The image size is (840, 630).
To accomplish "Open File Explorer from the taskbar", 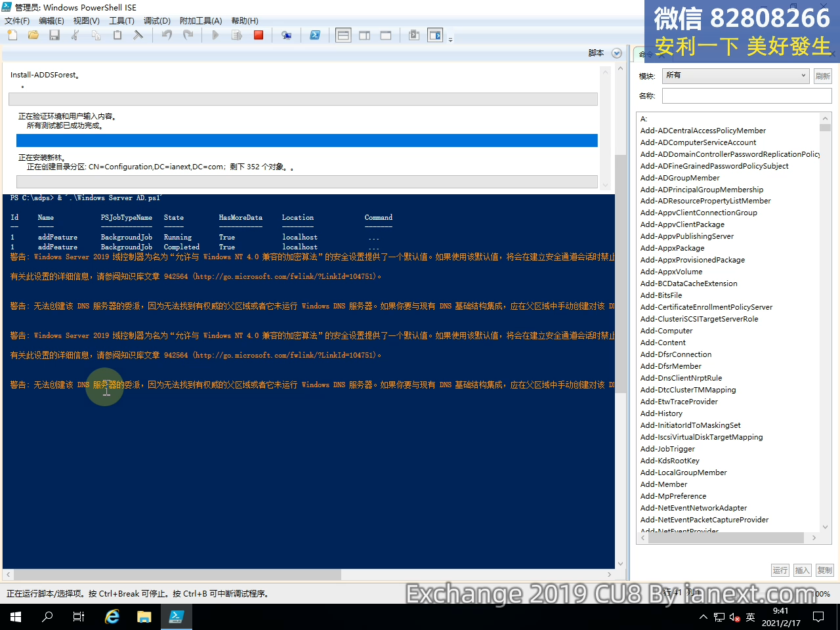I will point(144,617).
